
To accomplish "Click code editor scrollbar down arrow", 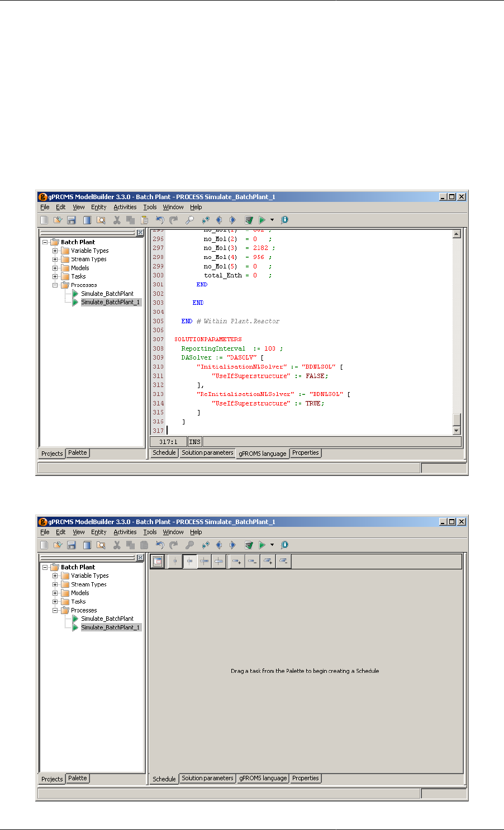I will (x=456, y=430).
